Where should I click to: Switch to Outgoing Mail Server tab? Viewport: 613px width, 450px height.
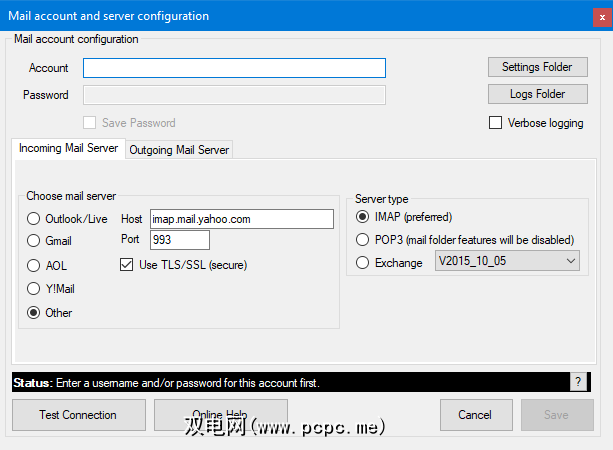[179, 150]
